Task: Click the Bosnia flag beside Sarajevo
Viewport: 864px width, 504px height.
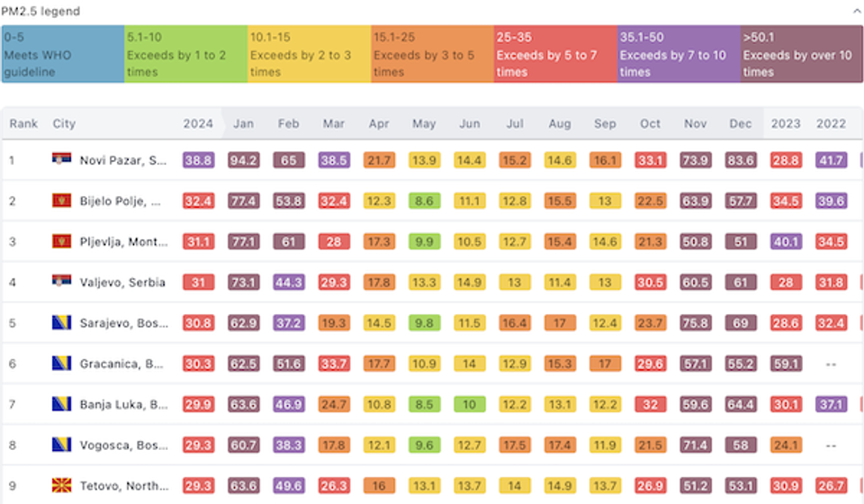Action: tap(61, 322)
